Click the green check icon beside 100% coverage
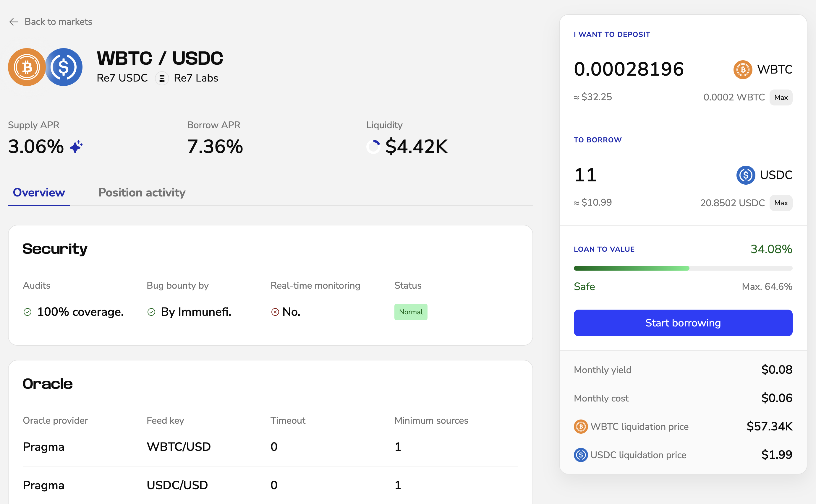The width and height of the screenshot is (816, 504). [x=27, y=312]
